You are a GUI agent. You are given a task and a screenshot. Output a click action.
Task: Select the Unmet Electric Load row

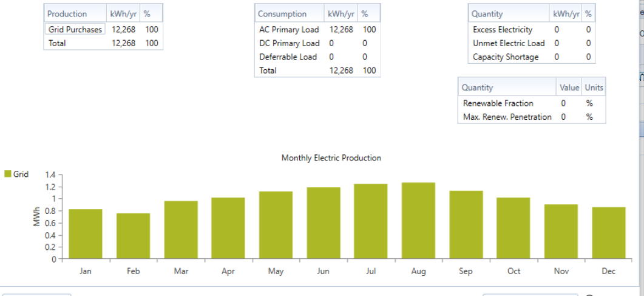tap(532, 43)
